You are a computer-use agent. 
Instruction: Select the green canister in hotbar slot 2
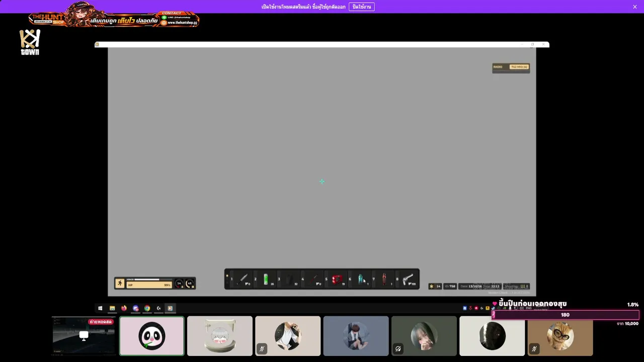pos(266,279)
